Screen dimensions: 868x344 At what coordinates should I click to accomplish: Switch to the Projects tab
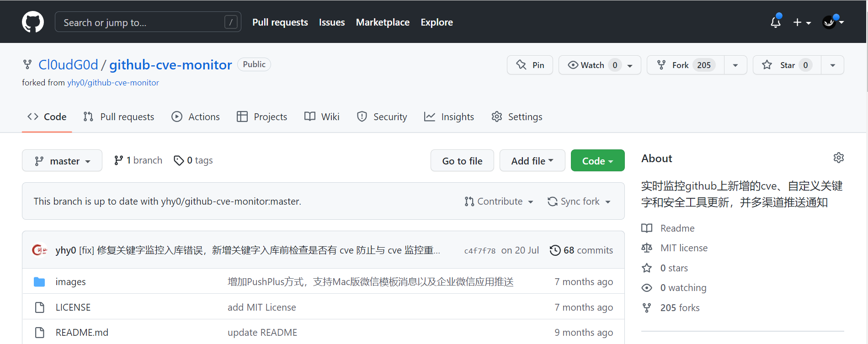coord(262,117)
